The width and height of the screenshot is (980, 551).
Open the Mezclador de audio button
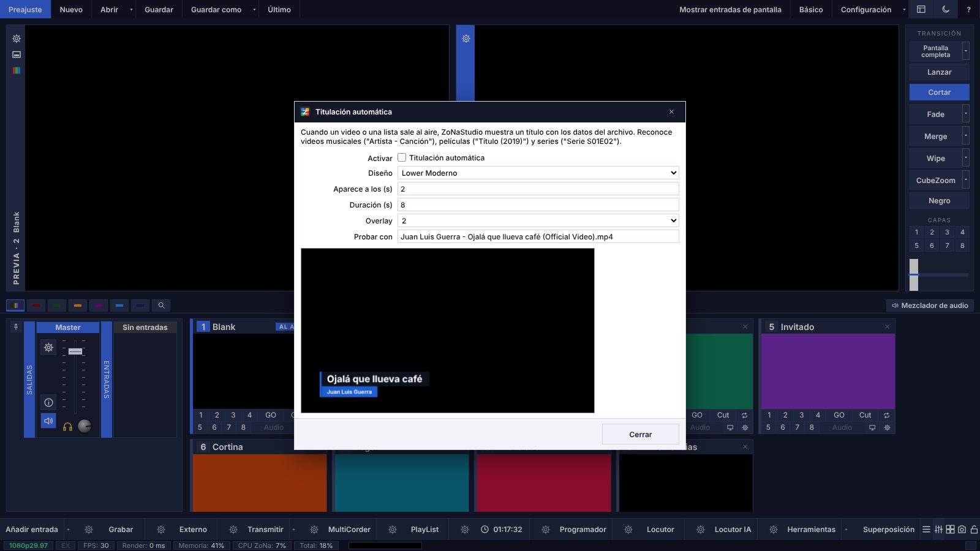(x=930, y=305)
